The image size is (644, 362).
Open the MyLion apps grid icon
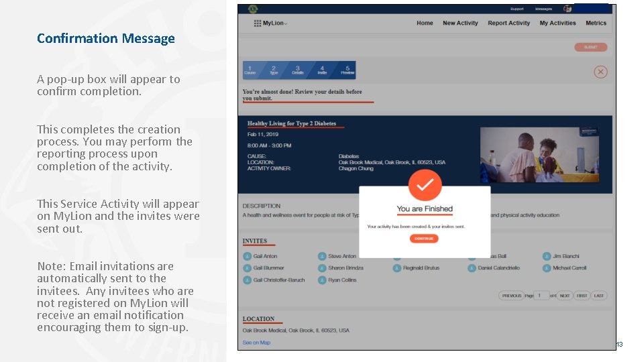coord(258,23)
